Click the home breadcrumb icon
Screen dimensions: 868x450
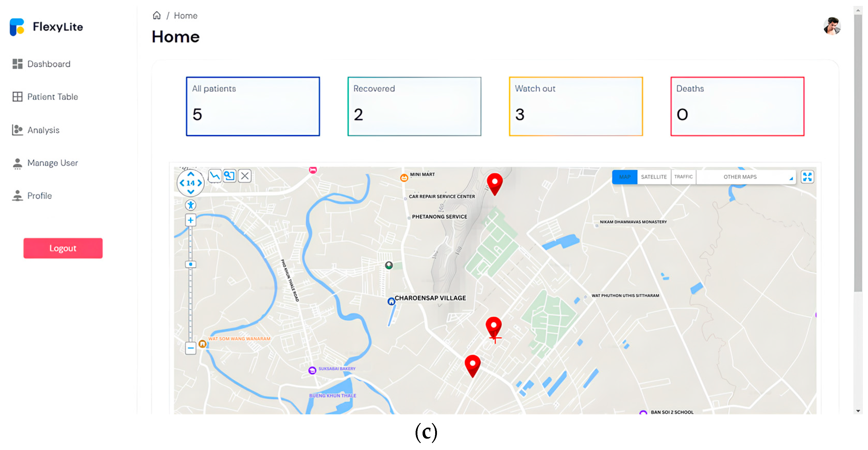pyautogui.click(x=157, y=15)
